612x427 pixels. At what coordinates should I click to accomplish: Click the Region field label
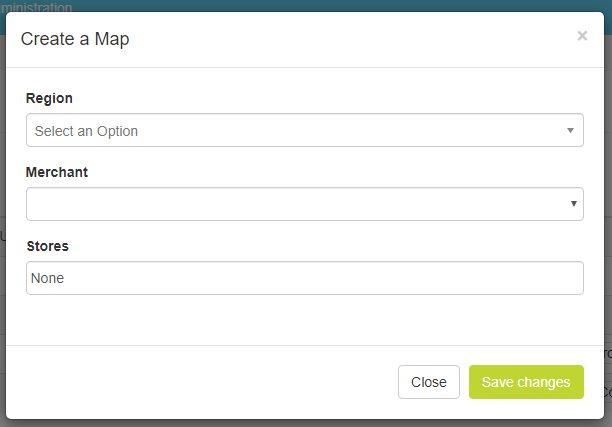(x=49, y=98)
